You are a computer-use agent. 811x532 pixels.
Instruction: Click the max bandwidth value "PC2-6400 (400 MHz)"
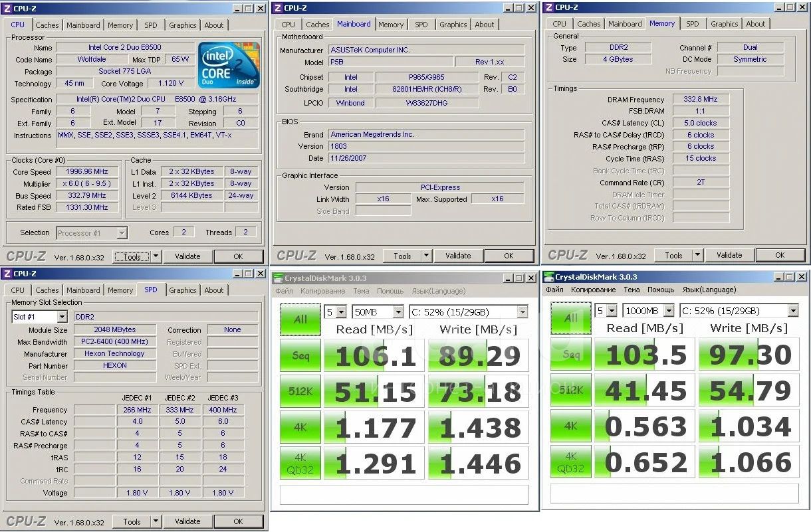coord(114,342)
